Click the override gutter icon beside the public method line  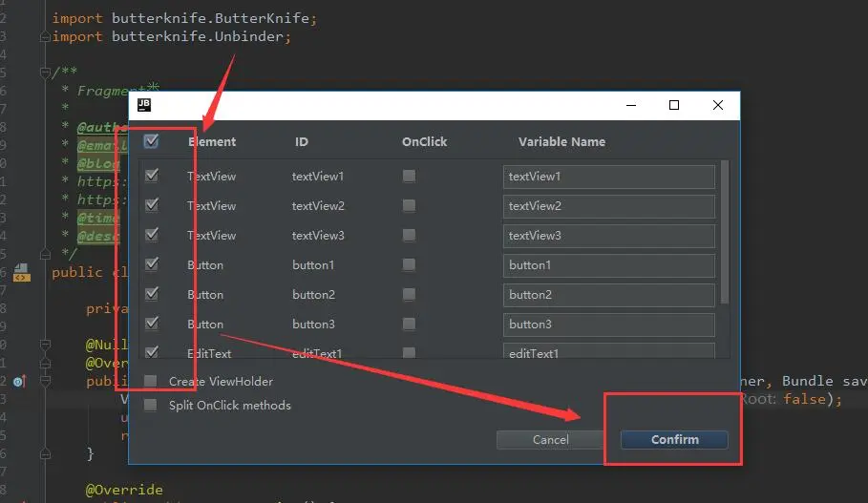(x=19, y=381)
